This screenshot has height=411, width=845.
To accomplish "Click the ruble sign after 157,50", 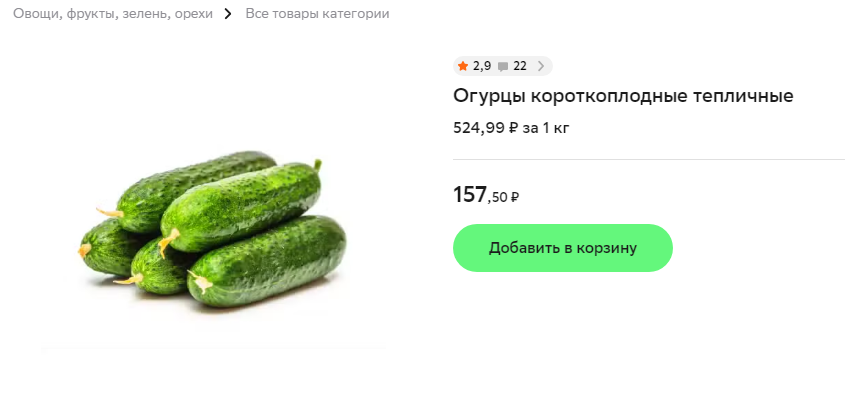I will click(x=515, y=198).
